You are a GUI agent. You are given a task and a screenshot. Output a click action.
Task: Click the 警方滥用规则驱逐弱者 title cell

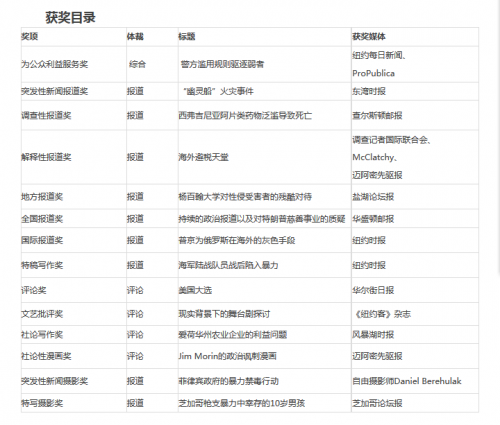tap(222, 64)
